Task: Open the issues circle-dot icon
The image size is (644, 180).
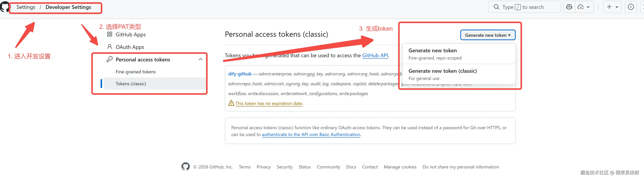Action: pos(631,7)
